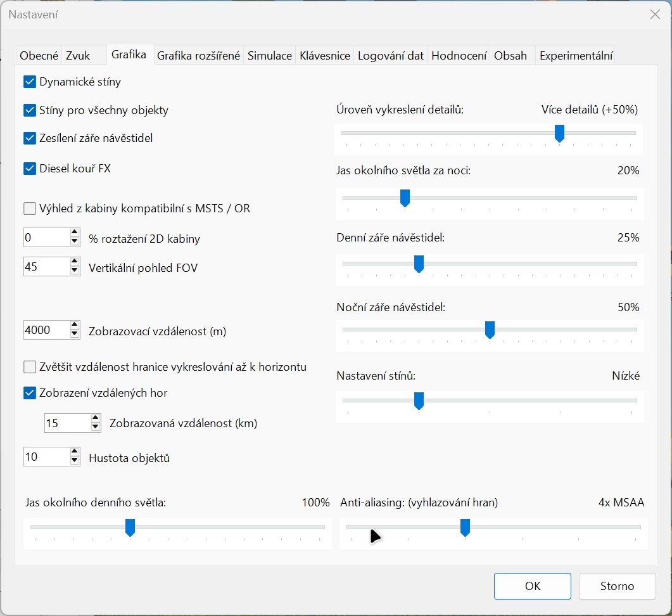672x616 pixels.
Task: Click the Anti-aliasing slider handle
Action: (465, 528)
